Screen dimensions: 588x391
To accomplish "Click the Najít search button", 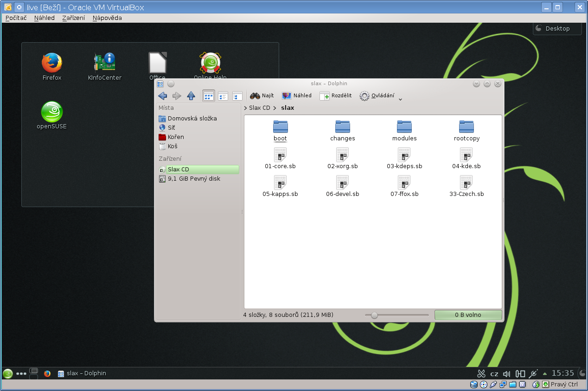I will pos(262,96).
